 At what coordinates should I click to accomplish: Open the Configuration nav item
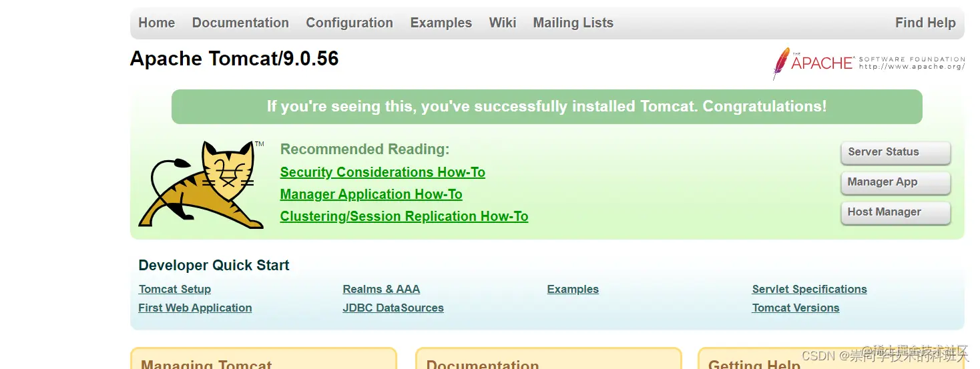tap(349, 23)
